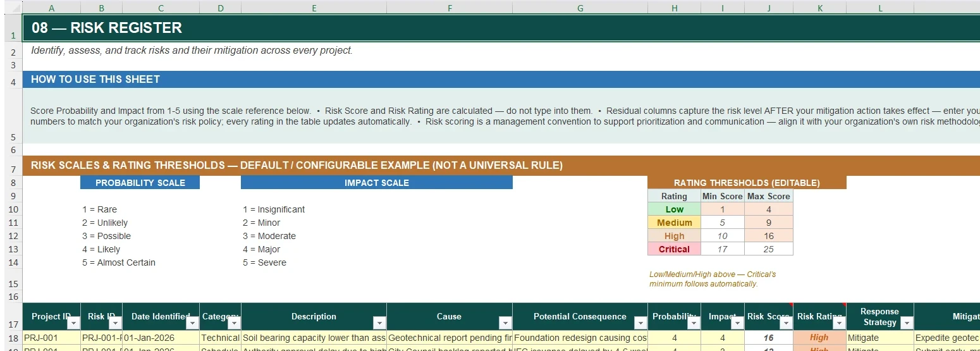The width and height of the screenshot is (980, 351).
Task: Select the 'Soil bearing capacity' description cell
Action: coord(314,338)
